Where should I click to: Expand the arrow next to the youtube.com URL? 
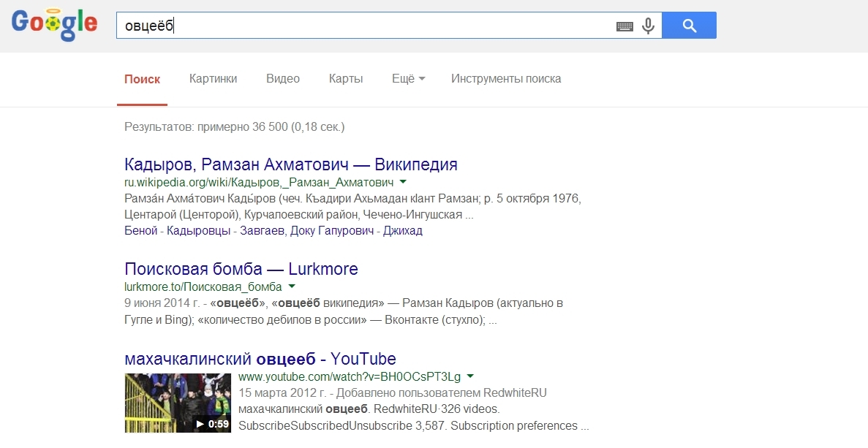(x=470, y=376)
